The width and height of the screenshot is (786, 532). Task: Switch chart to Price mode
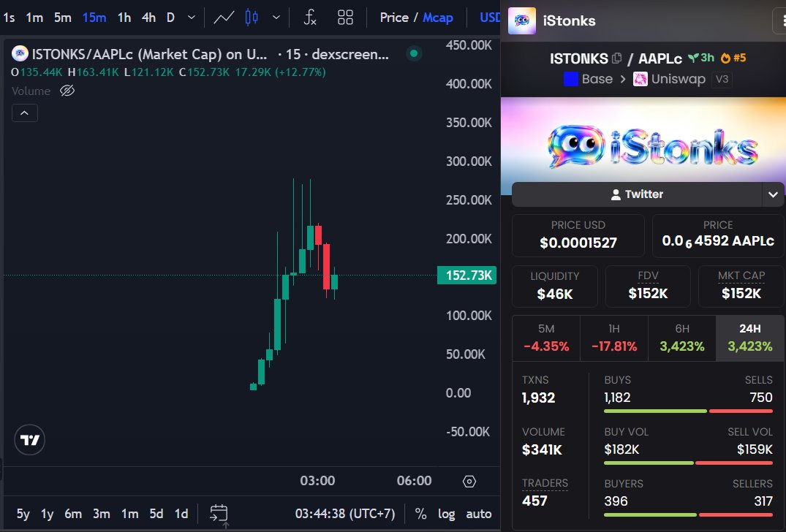point(394,18)
